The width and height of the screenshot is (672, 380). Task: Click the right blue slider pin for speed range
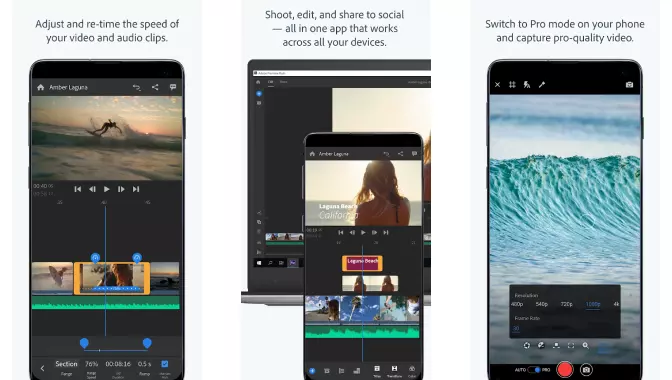[147, 343]
